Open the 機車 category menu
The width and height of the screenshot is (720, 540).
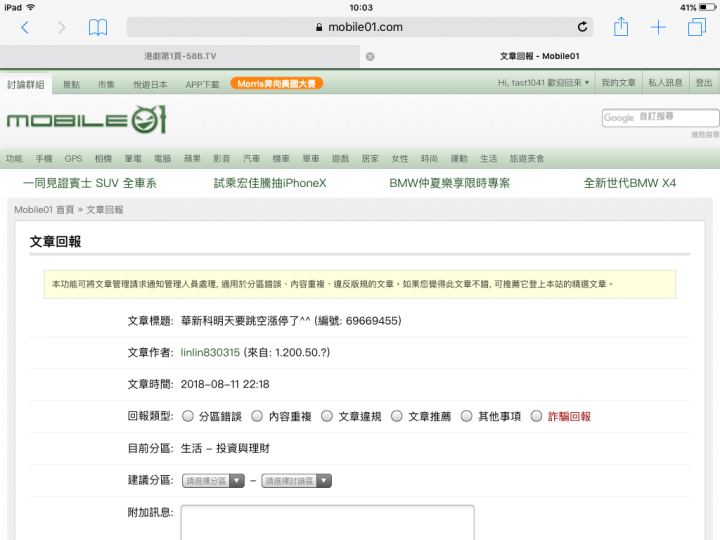pyautogui.click(x=281, y=158)
